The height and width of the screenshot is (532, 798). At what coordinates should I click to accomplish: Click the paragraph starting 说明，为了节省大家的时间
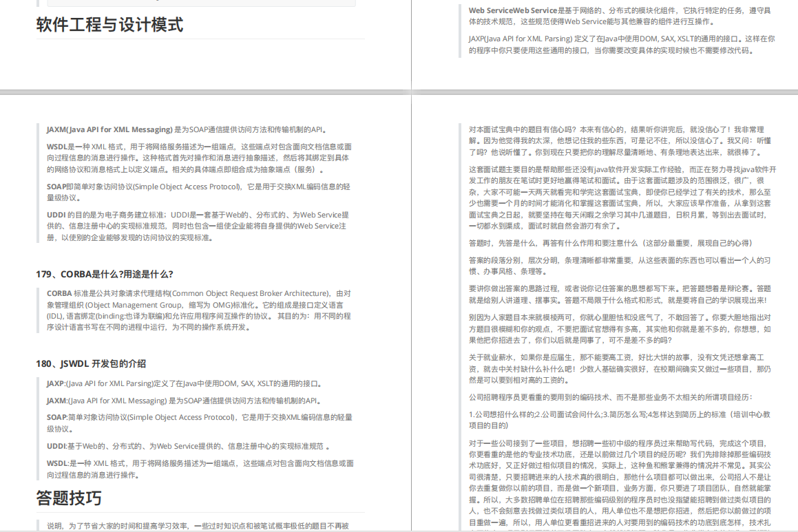pos(198,526)
